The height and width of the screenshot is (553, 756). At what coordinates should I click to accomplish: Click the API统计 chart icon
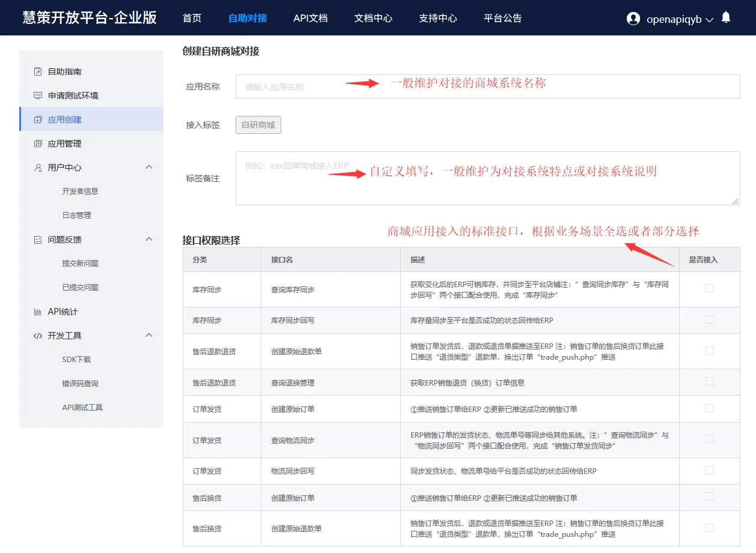click(x=38, y=312)
